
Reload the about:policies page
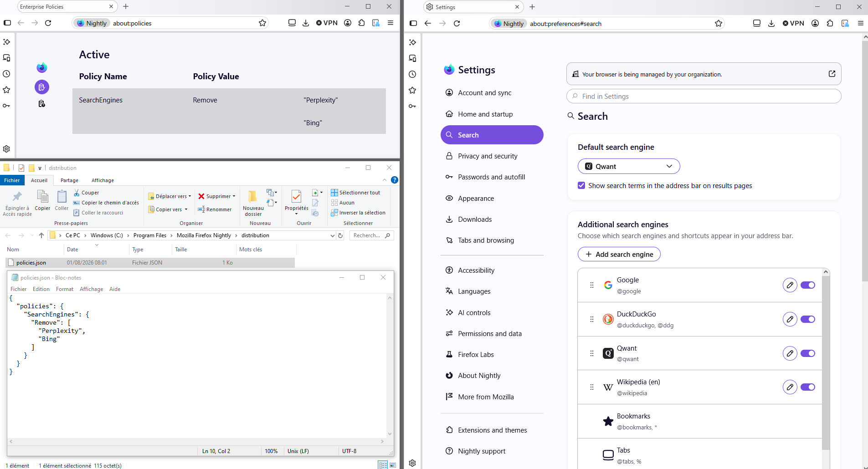[x=48, y=23]
